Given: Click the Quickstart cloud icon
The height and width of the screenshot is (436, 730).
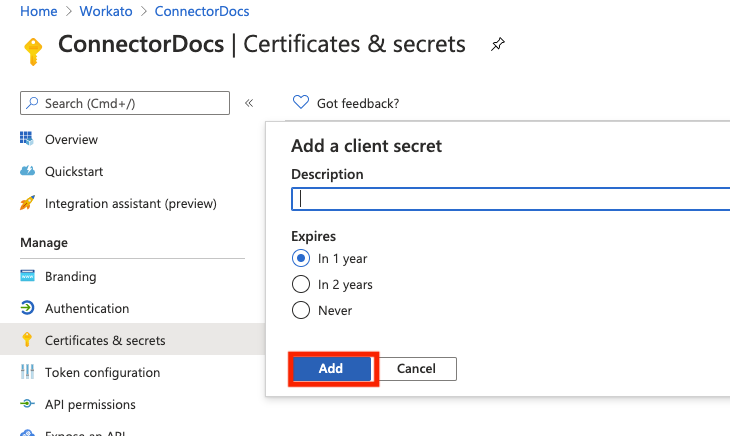Looking at the screenshot, I should tap(27, 172).
